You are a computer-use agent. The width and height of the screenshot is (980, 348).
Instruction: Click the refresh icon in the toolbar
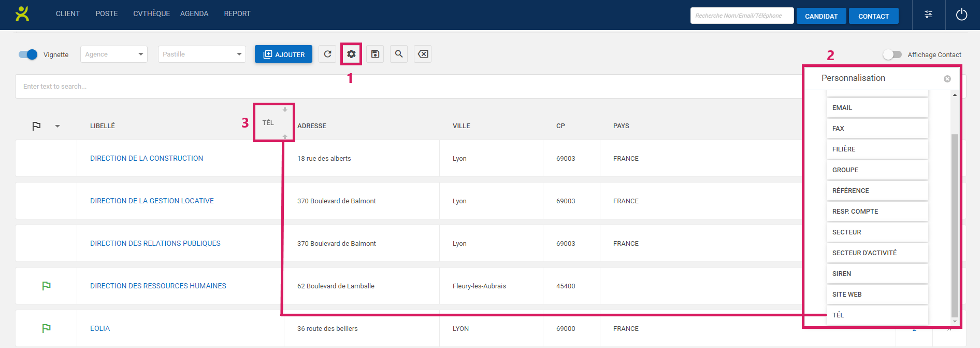coord(327,54)
